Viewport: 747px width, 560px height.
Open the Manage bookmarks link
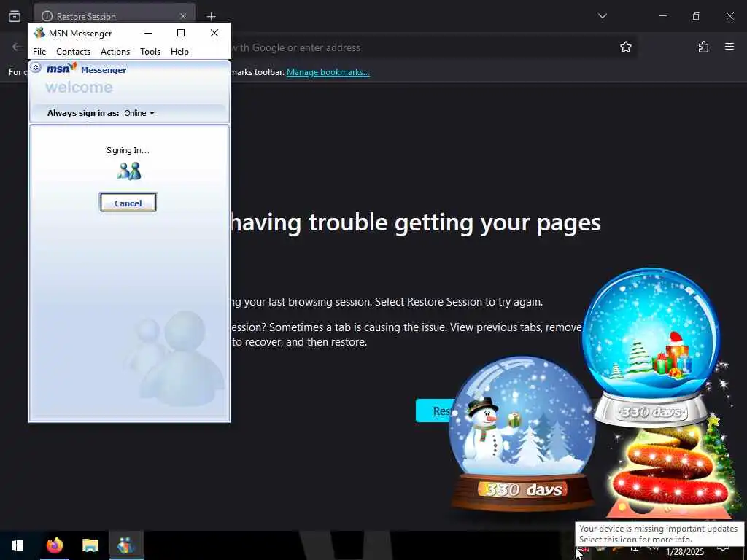pos(328,72)
